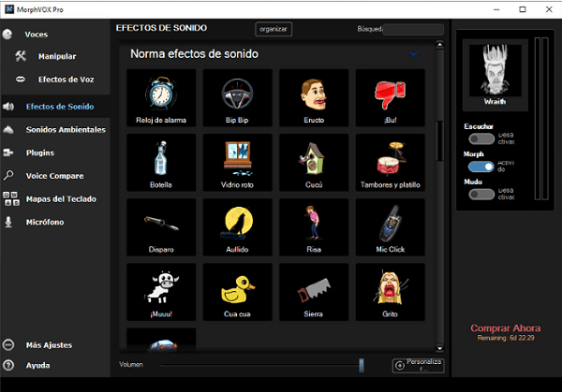Trigger the Vidrio roto effect
562x392 pixels.
pos(237,163)
